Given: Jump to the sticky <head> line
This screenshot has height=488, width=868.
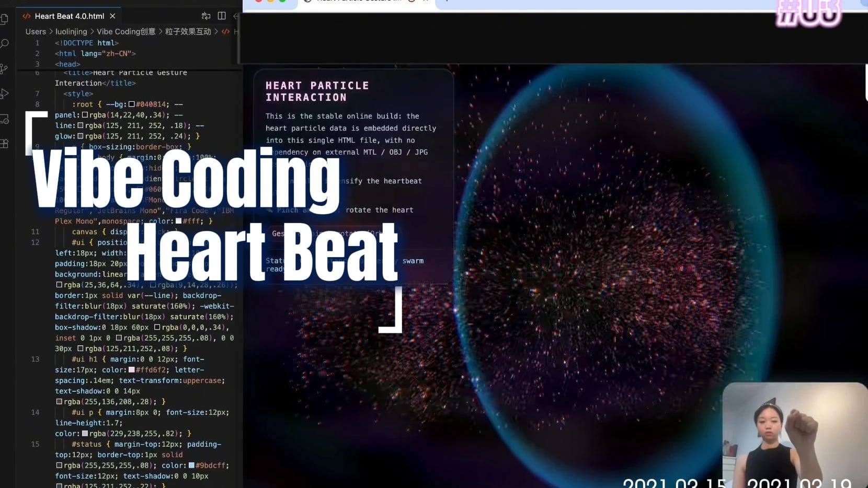Looking at the screenshot, I should point(67,64).
